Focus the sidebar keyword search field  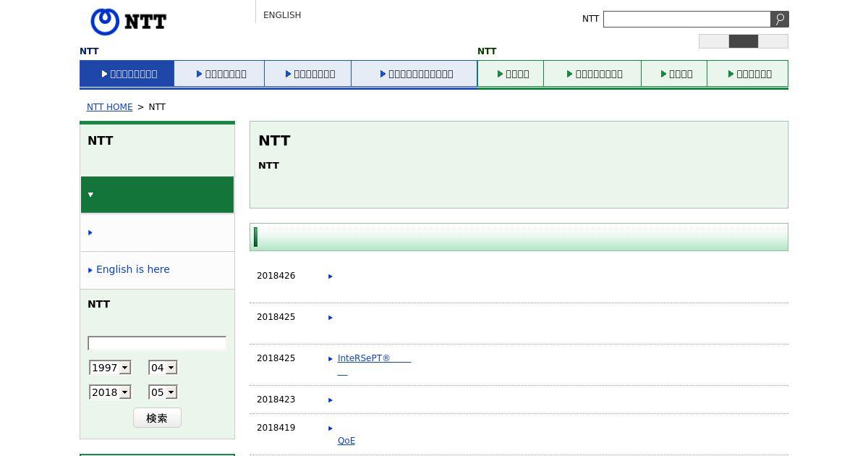point(157,343)
